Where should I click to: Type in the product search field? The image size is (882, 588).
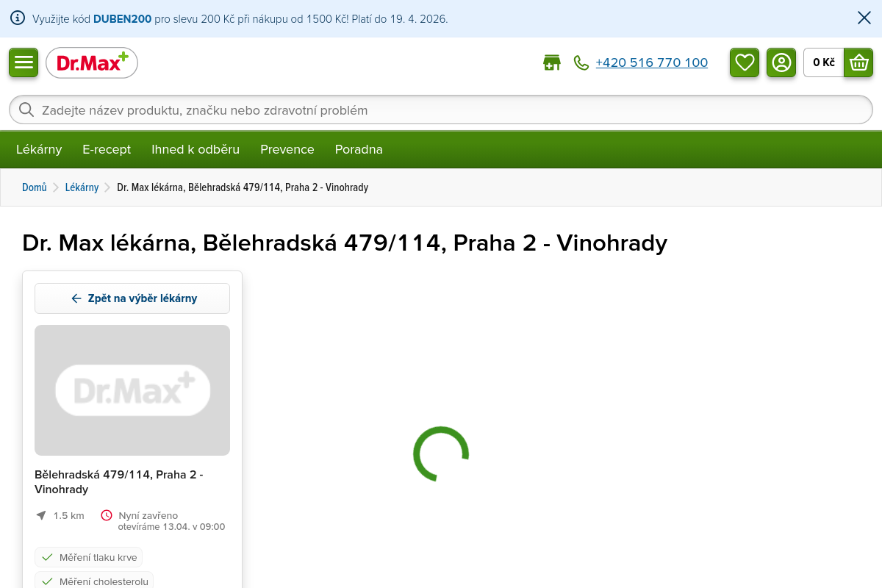441,110
